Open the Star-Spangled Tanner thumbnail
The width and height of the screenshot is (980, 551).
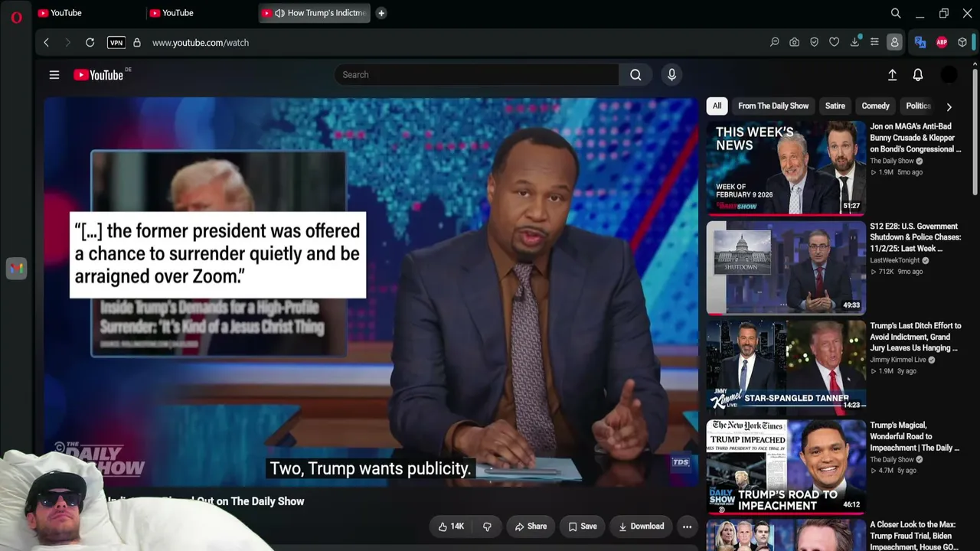(786, 367)
